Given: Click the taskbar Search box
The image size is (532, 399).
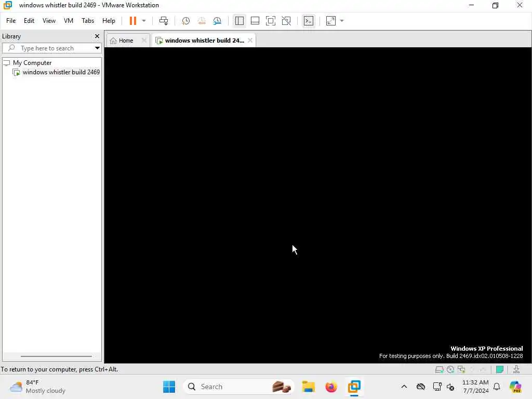Looking at the screenshot, I should (x=239, y=387).
